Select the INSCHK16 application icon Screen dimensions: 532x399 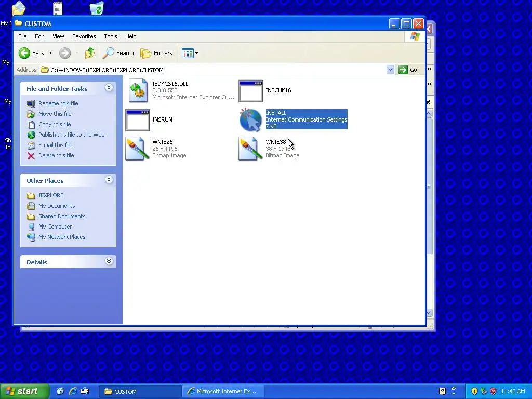click(251, 91)
